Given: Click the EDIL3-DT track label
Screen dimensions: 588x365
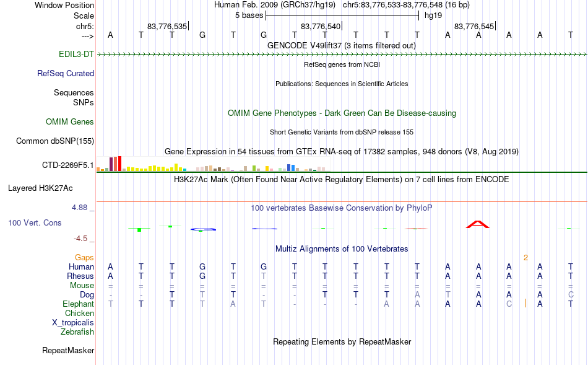Looking at the screenshot, I should pos(76,54).
